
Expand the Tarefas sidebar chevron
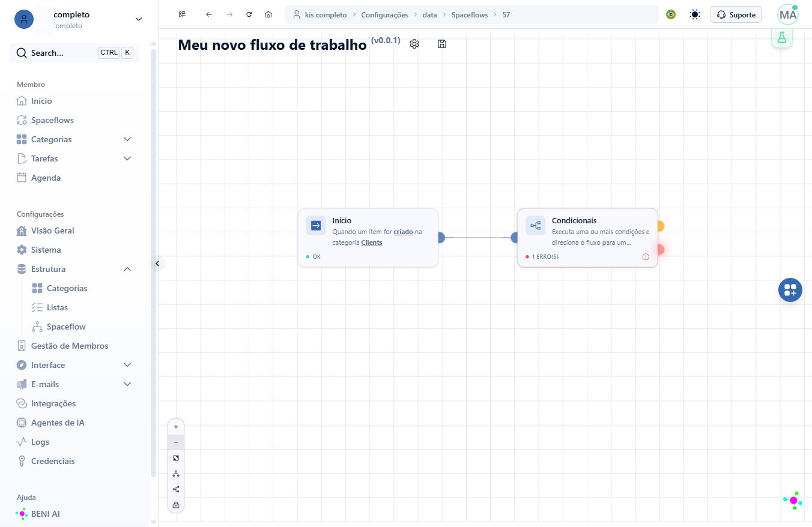[x=127, y=158]
